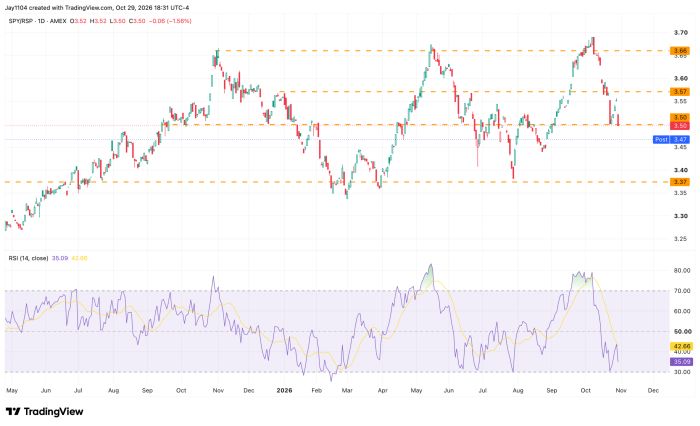The width and height of the screenshot is (700, 426).
Task: Click the Close value C3.50 in legend
Action: tap(137, 21)
